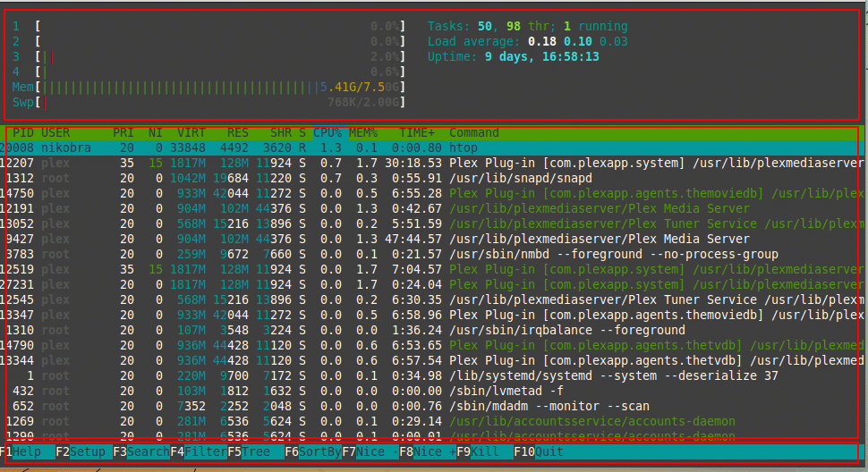Select the nmbd --foreground process row

(x=432, y=254)
